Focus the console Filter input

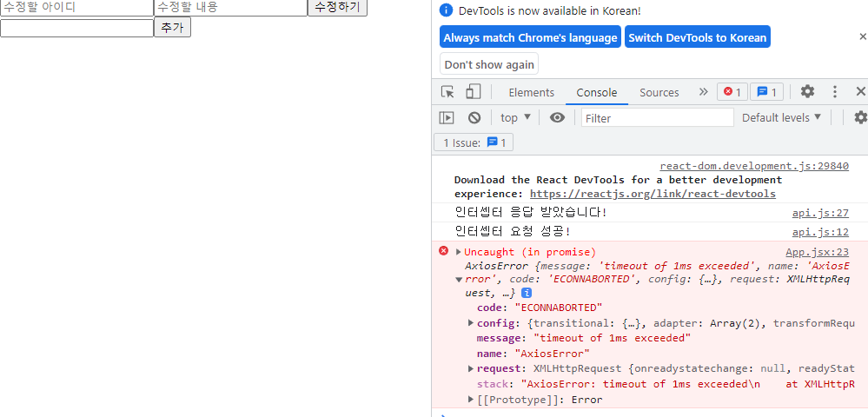pyautogui.click(x=658, y=118)
